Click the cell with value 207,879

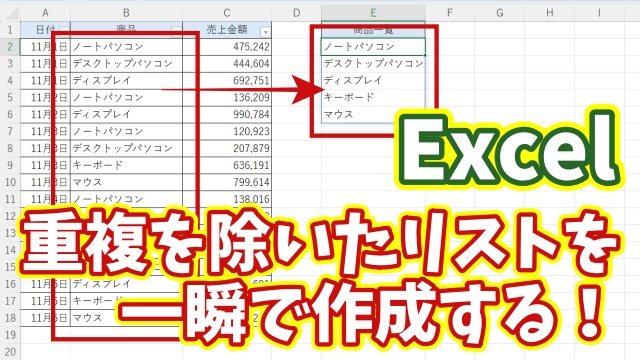227,148
